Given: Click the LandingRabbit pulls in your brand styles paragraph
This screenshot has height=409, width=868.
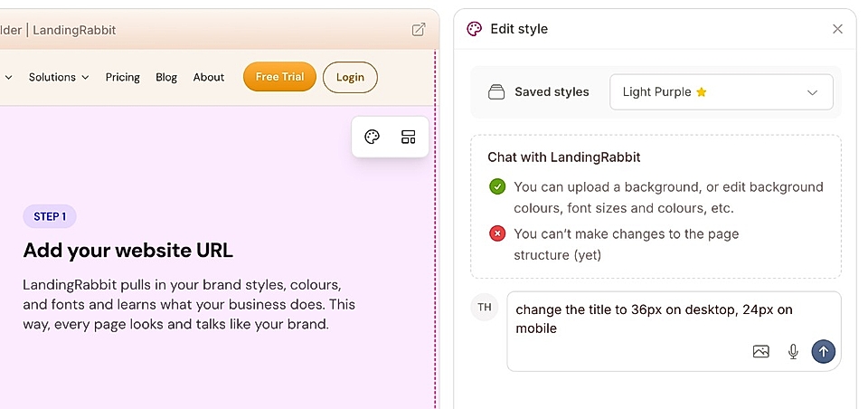Looking at the screenshot, I should click(x=189, y=304).
